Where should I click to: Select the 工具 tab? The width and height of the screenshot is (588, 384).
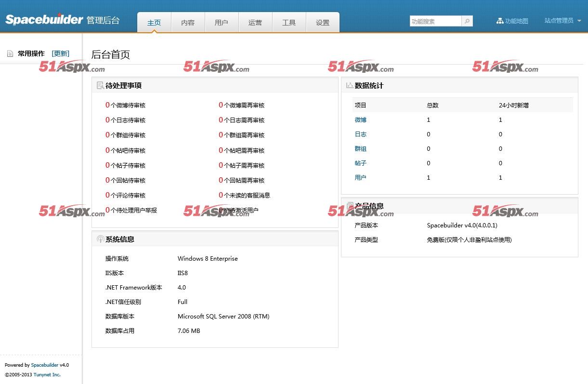coord(289,23)
